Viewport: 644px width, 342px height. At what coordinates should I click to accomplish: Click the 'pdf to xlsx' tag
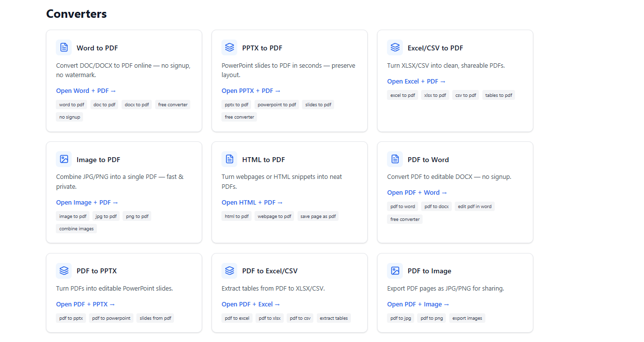click(269, 318)
